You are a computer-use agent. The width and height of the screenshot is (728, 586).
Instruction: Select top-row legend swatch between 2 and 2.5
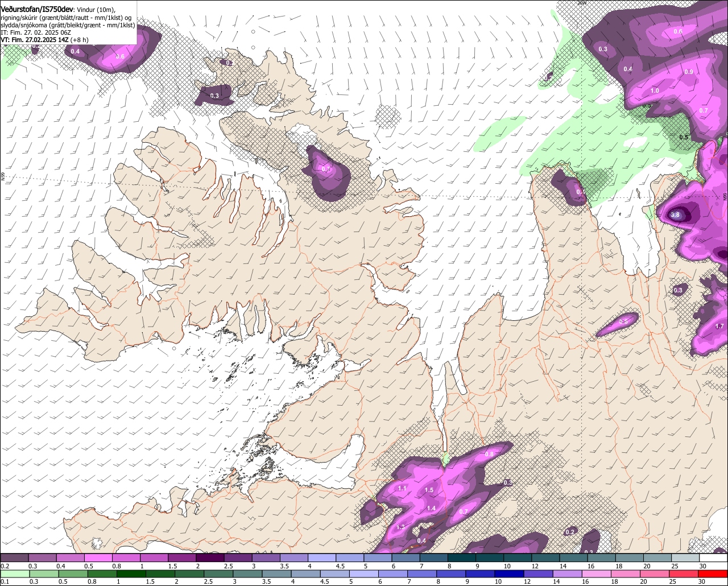pos(210,558)
